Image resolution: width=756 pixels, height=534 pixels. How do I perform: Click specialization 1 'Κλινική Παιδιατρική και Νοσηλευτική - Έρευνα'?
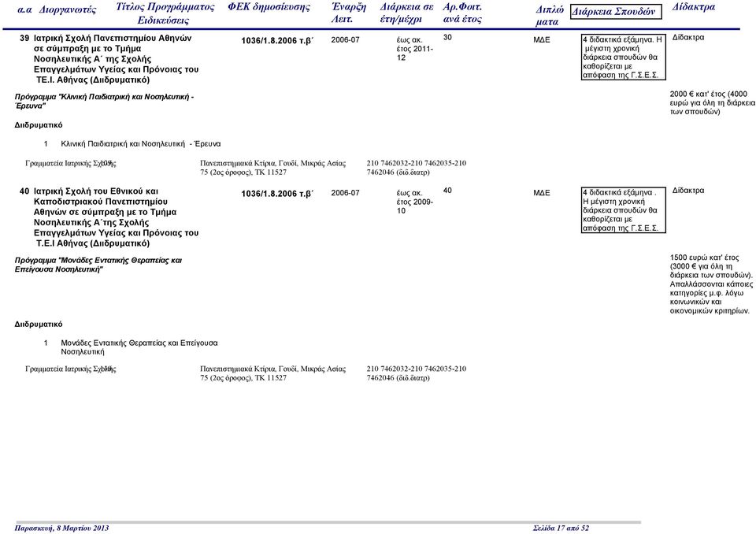point(141,144)
